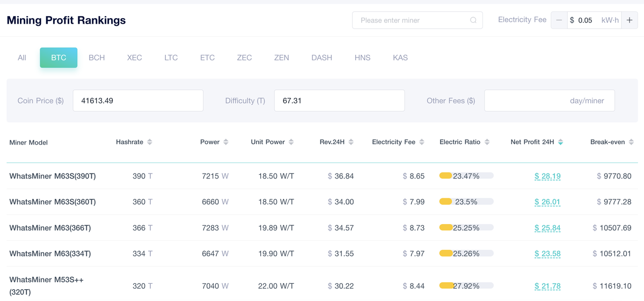Click the 23.47% electric ratio bar

tap(466, 176)
